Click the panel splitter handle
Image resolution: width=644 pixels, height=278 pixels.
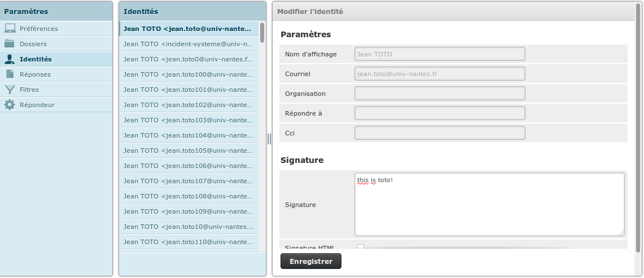point(269,139)
